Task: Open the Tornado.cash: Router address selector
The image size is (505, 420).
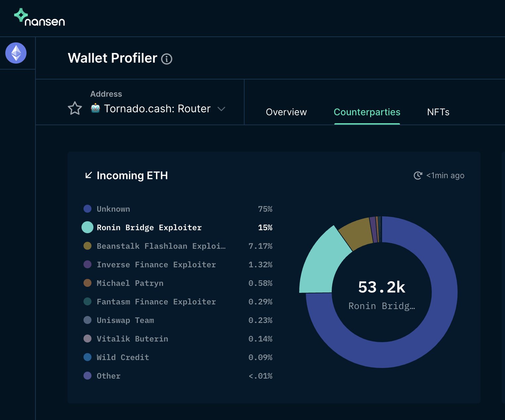Action: click(158, 108)
